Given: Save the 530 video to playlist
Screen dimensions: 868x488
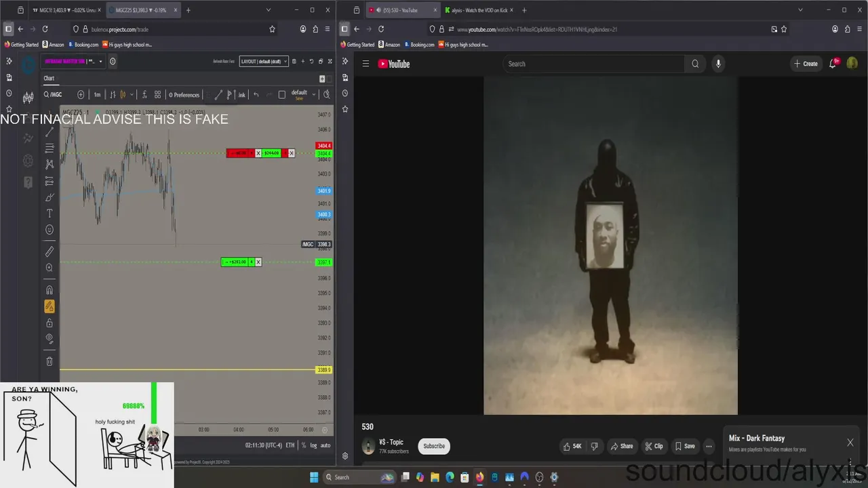Looking at the screenshot, I should (685, 446).
